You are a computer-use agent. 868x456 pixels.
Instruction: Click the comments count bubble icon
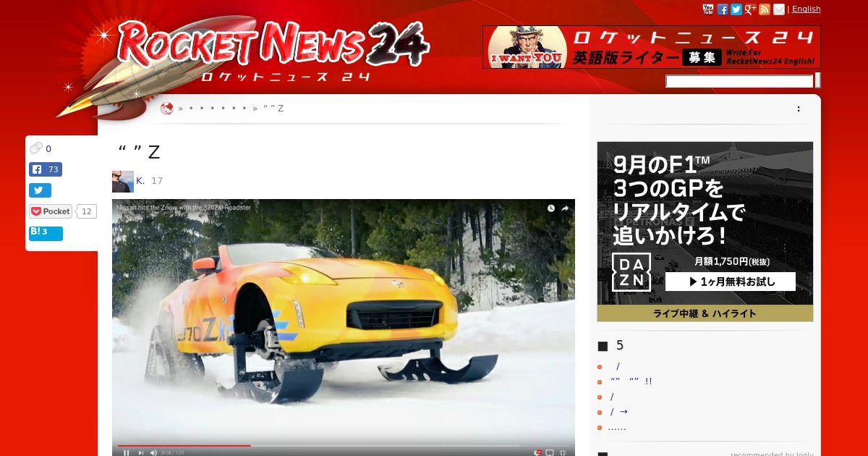36,148
